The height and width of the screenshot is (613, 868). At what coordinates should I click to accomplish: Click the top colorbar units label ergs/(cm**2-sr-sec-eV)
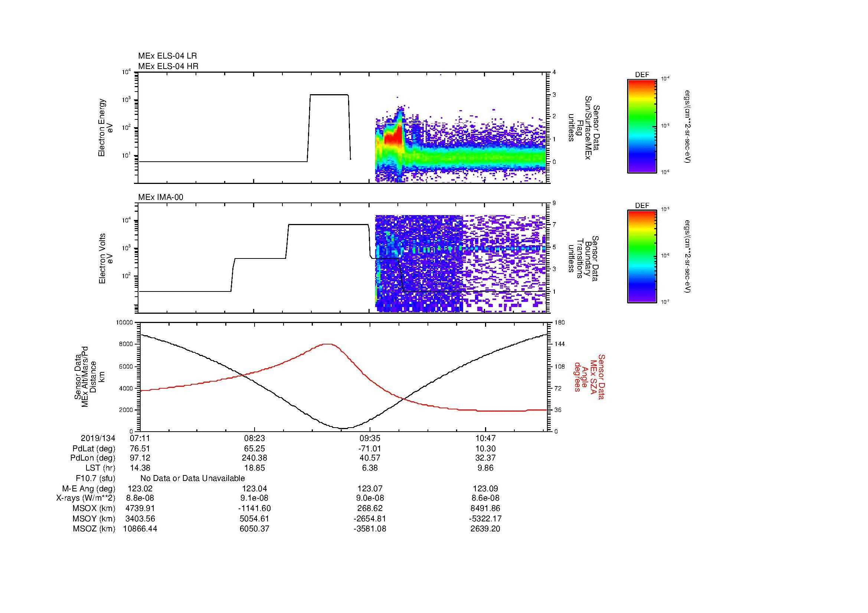pos(688,126)
